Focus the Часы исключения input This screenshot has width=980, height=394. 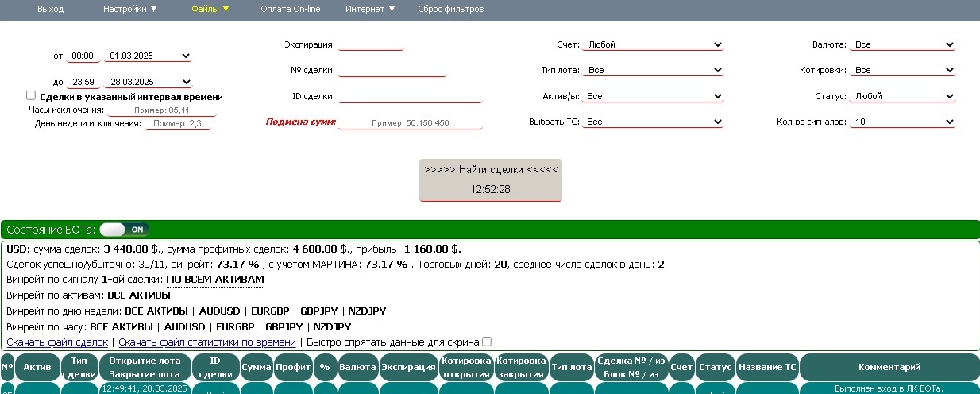[162, 110]
